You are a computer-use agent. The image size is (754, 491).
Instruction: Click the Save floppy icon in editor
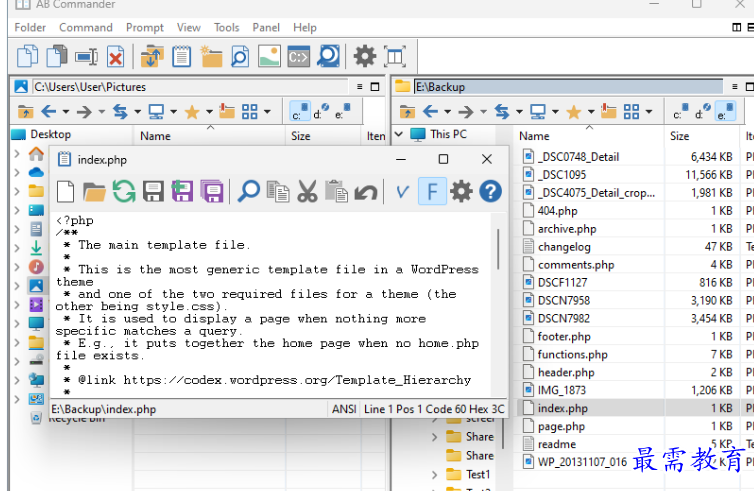coord(153,192)
